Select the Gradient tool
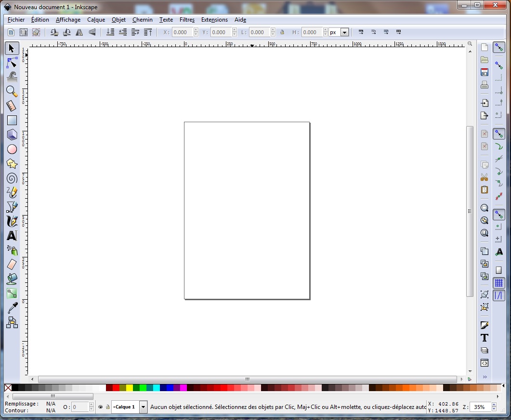 tap(12, 293)
